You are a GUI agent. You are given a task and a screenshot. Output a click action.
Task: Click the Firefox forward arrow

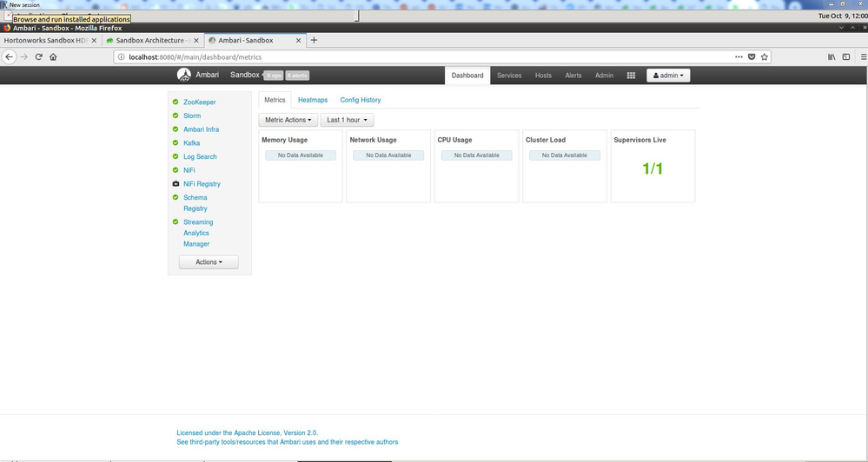(23, 56)
